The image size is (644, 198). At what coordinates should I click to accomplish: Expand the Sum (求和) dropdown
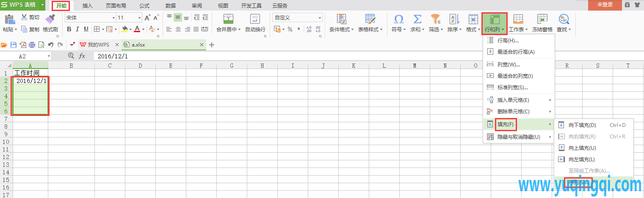[x=423, y=30]
